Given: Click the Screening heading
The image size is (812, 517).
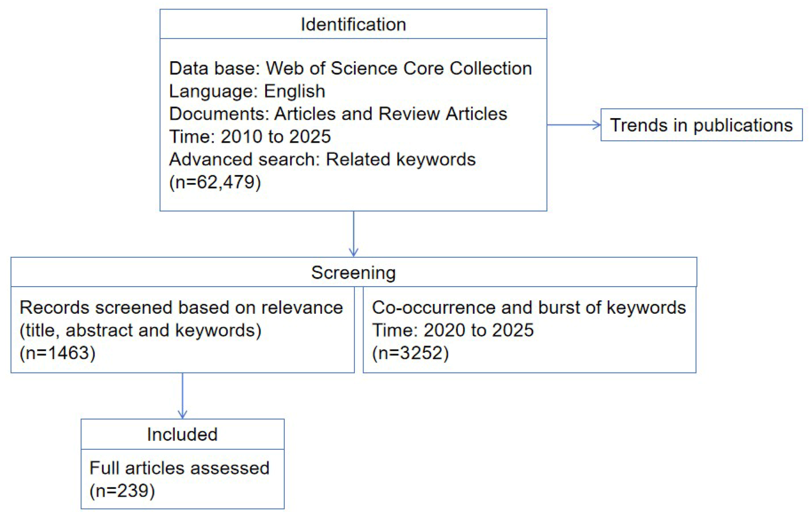Looking at the screenshot, I should [x=353, y=272].
